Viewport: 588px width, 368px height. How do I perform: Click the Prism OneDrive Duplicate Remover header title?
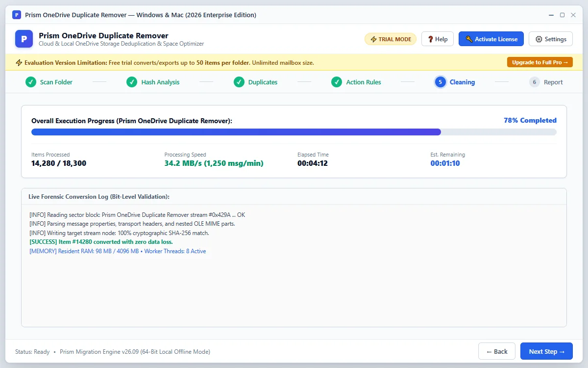coord(103,35)
